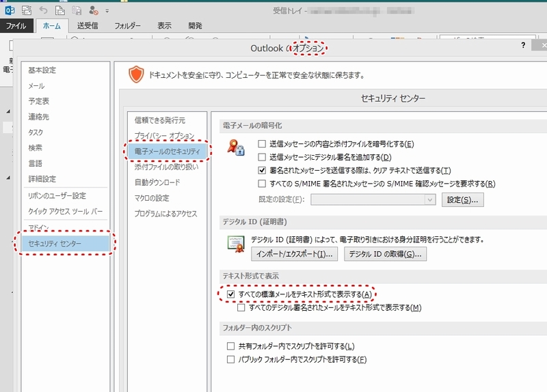Select 詳細設定 in the options list

(65, 179)
